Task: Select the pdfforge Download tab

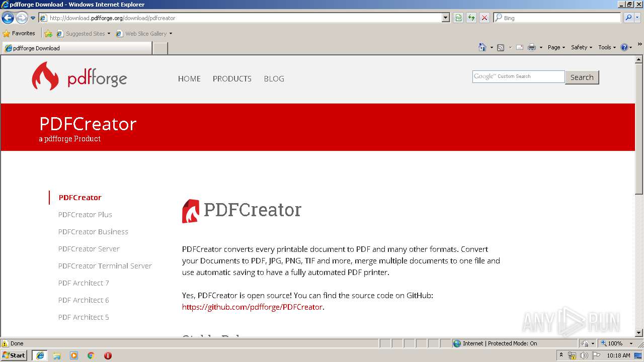Action: coord(77,48)
